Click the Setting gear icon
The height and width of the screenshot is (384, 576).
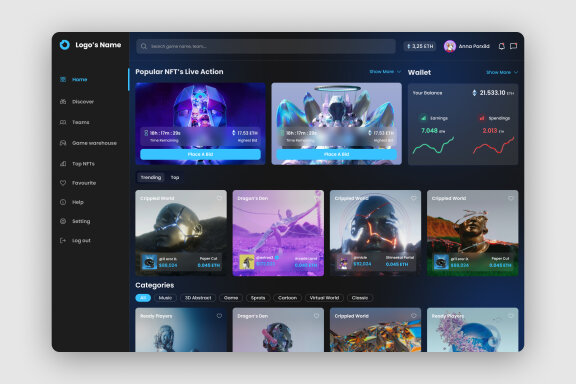[63, 221]
